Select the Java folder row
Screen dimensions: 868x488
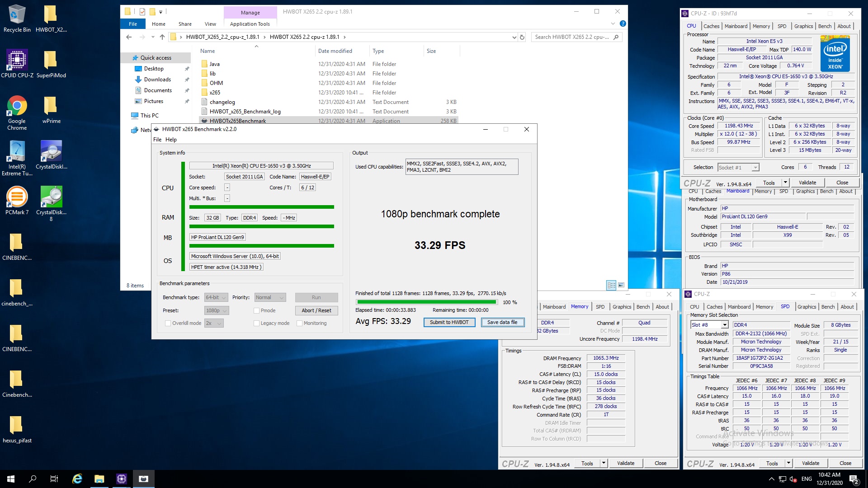tap(328, 64)
